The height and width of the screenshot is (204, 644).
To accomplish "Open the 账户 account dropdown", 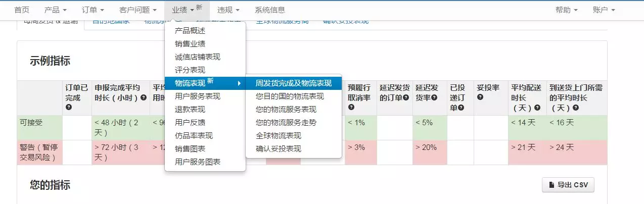I will click(604, 10).
